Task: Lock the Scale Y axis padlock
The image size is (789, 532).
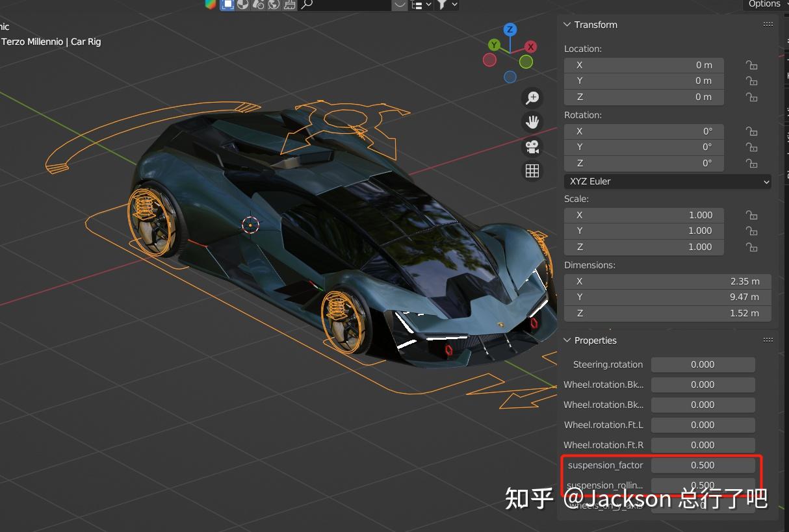Action: click(x=751, y=231)
